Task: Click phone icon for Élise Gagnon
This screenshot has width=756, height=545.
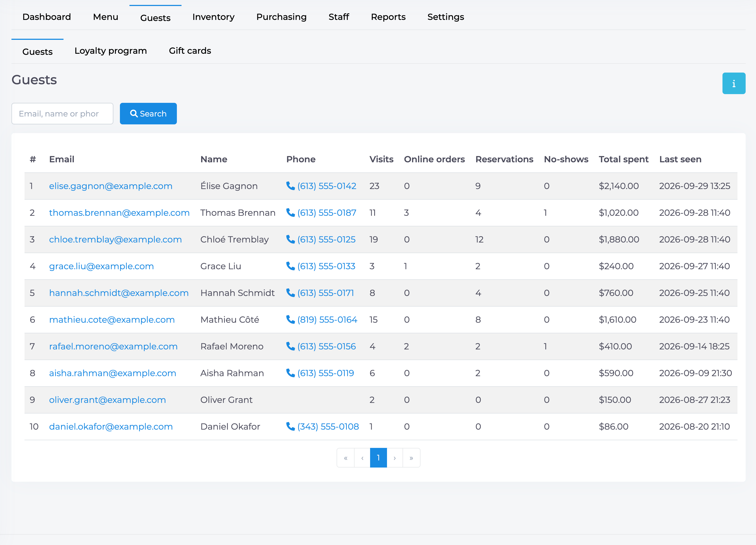Action: (290, 186)
